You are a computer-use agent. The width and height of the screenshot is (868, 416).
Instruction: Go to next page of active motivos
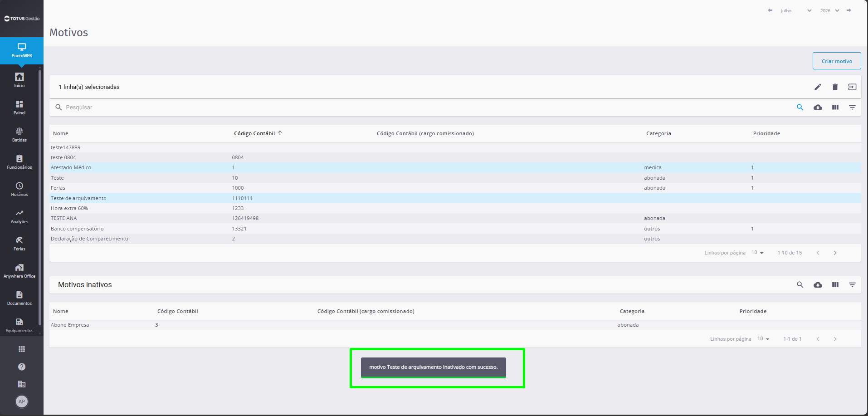(x=835, y=253)
